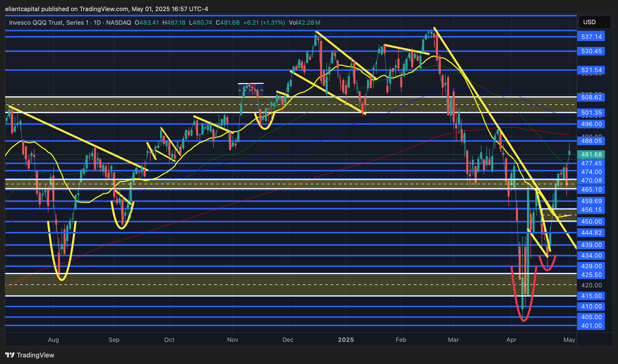The image size is (618, 364).
Task: Click the 420.00 price axis value
Action: click(591, 285)
